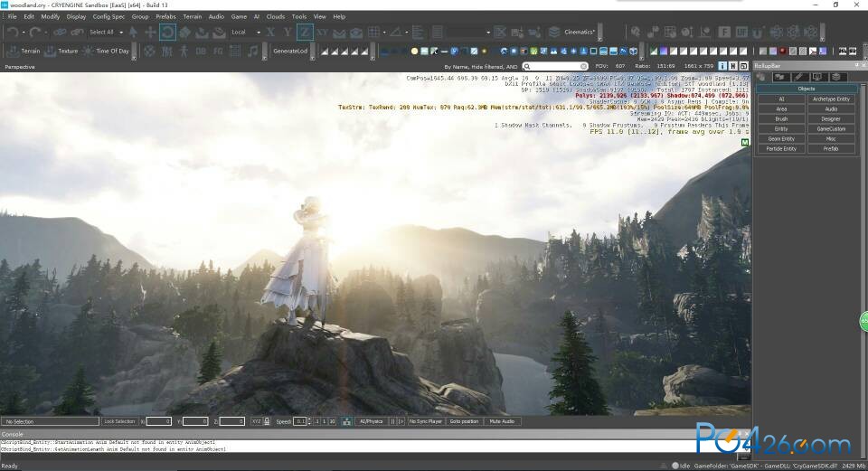868x471 pixels.
Task: Click the Lock Selection button
Action: 119,422
